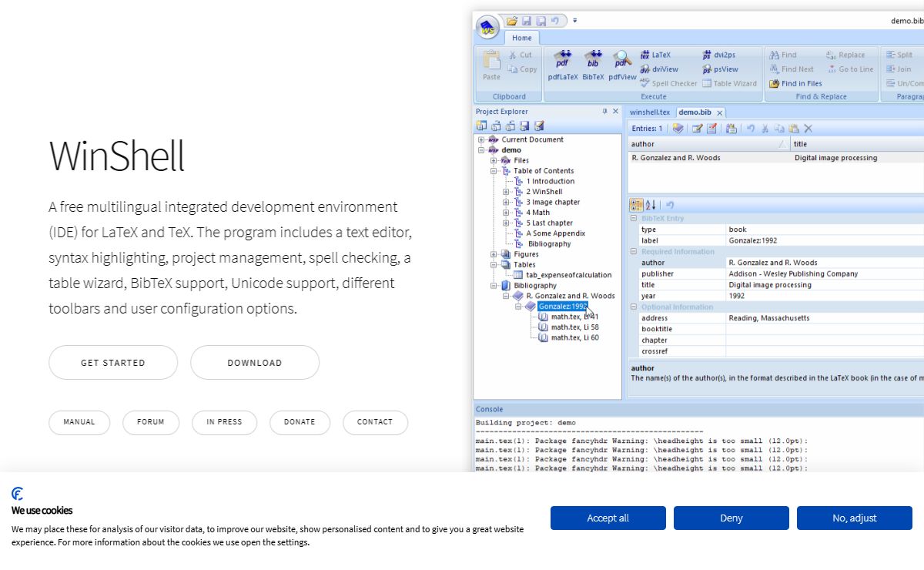Switch to the winshell.tex tab
The image size is (924, 570).
(650, 112)
